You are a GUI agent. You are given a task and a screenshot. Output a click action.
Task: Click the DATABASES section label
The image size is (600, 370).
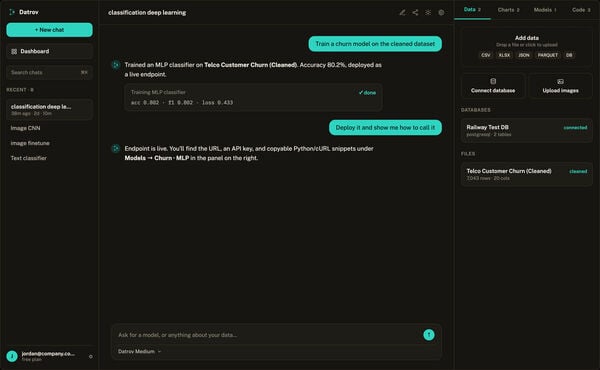click(476, 110)
